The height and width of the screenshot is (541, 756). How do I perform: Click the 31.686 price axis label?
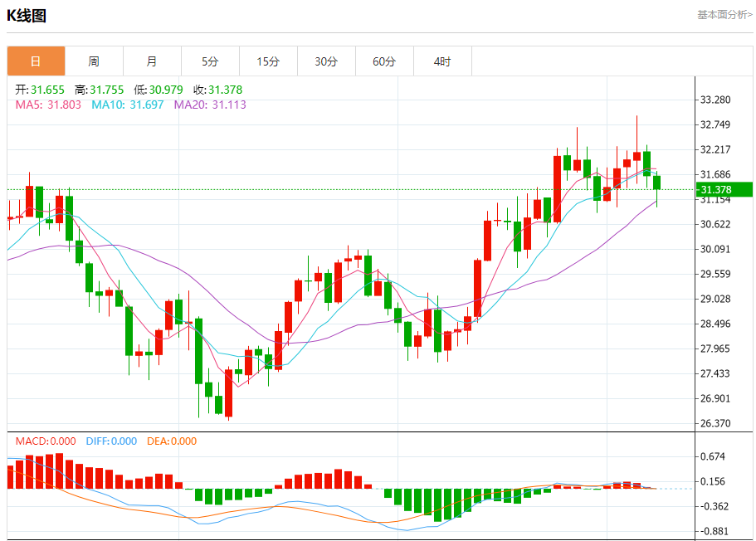tap(715, 174)
